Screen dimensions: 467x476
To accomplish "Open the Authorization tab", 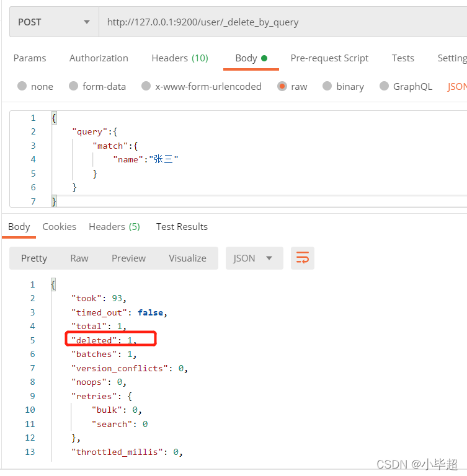I will click(x=99, y=58).
